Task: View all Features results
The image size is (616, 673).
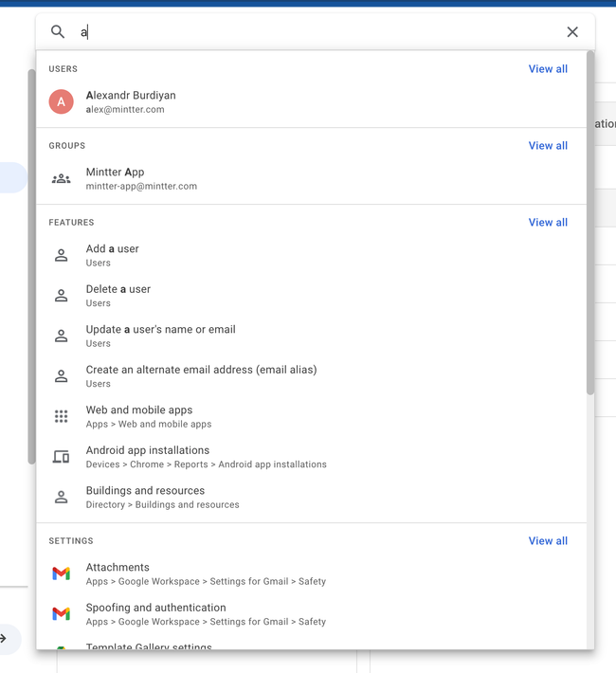Action: click(x=548, y=223)
